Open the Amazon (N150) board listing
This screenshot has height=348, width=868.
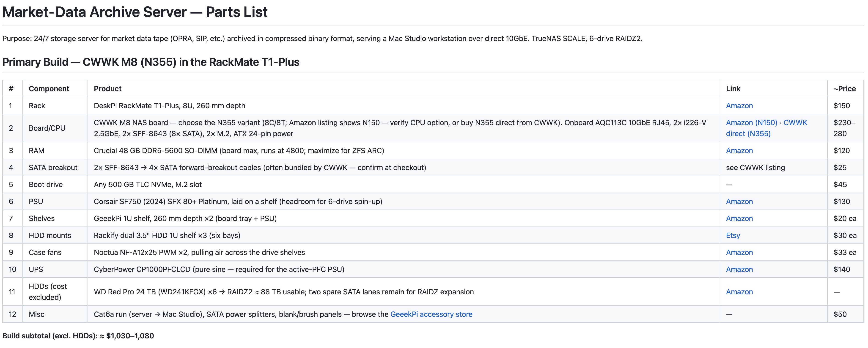click(751, 122)
